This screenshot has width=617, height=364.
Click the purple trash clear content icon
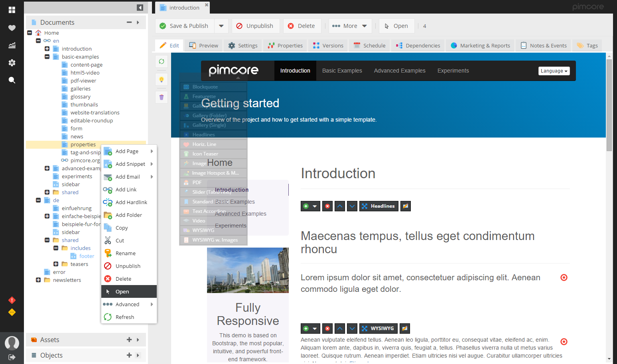(x=162, y=97)
